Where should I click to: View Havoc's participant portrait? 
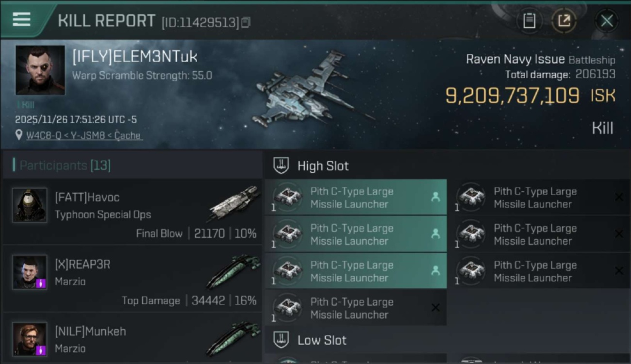point(30,205)
